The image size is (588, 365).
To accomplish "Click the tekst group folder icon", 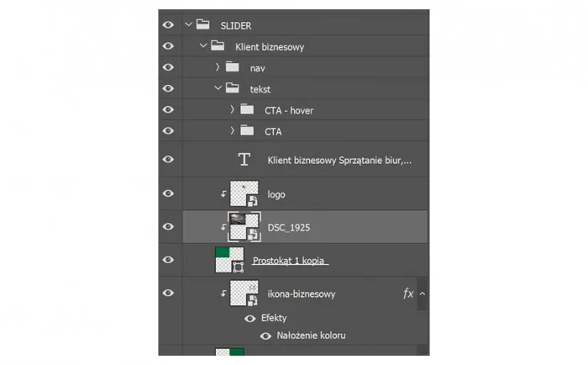I will (x=233, y=88).
